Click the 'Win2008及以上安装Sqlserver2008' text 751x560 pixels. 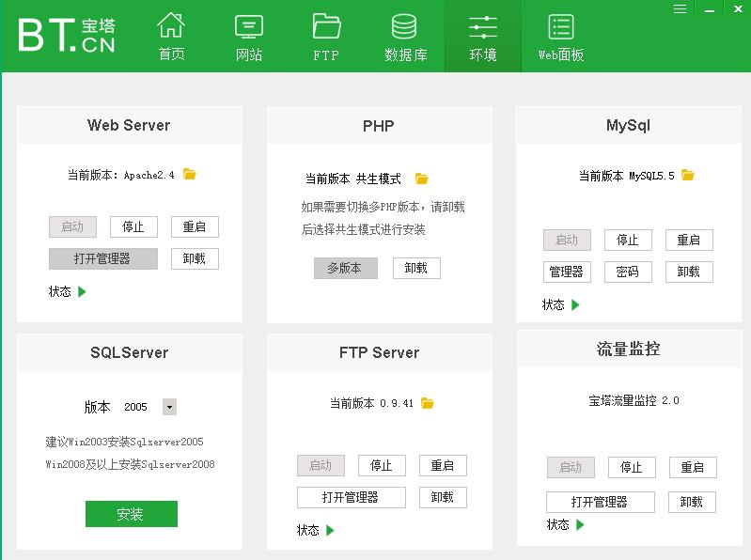(131, 464)
